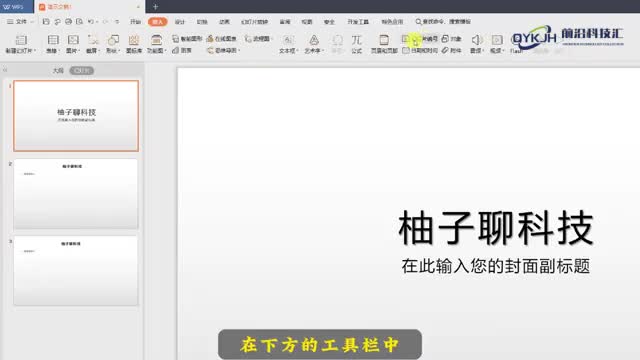Image resolution: width=640 pixels, height=360 pixels.
Task: Open the Mind Map tool
Action: 223,50
